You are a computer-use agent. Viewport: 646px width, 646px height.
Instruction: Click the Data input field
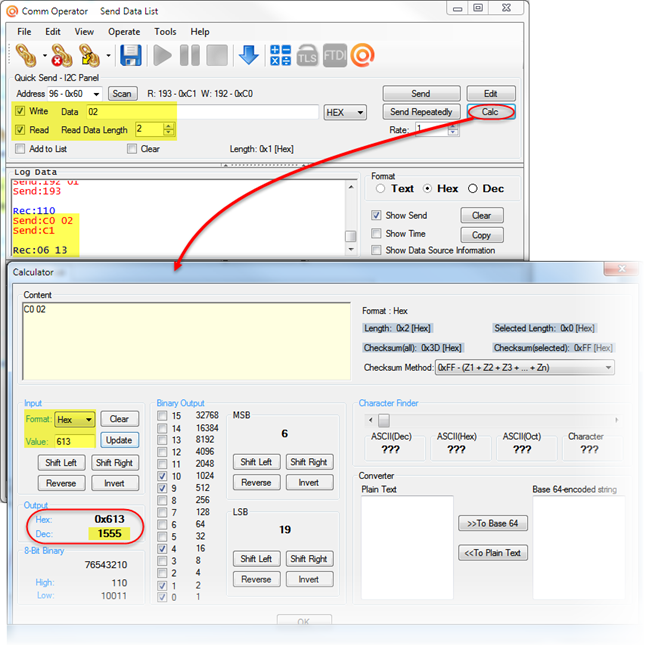[x=202, y=112]
